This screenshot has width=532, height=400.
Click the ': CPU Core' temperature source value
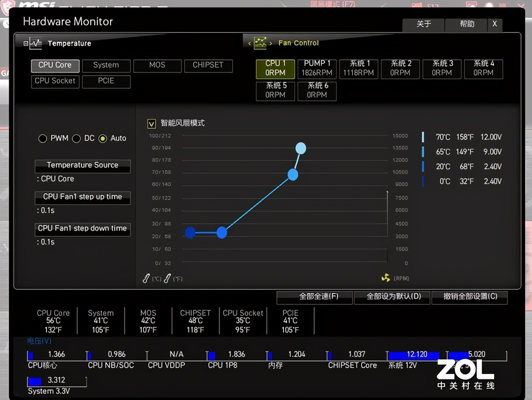tap(55, 179)
